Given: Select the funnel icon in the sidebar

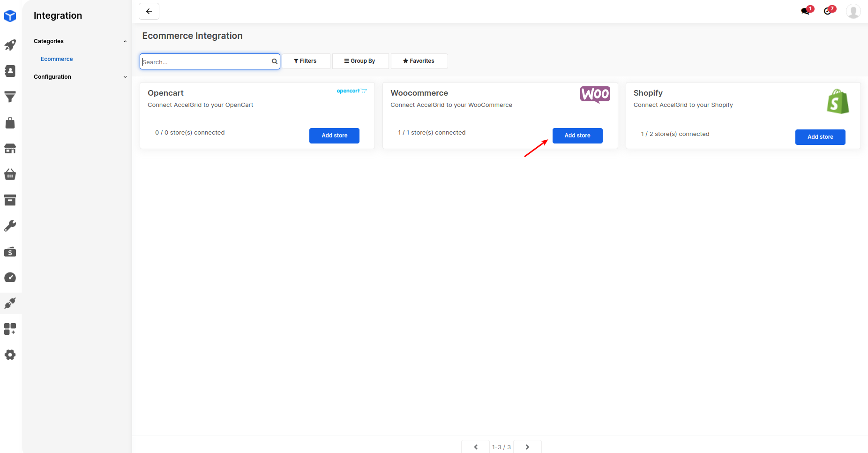Looking at the screenshot, I should coord(10,97).
